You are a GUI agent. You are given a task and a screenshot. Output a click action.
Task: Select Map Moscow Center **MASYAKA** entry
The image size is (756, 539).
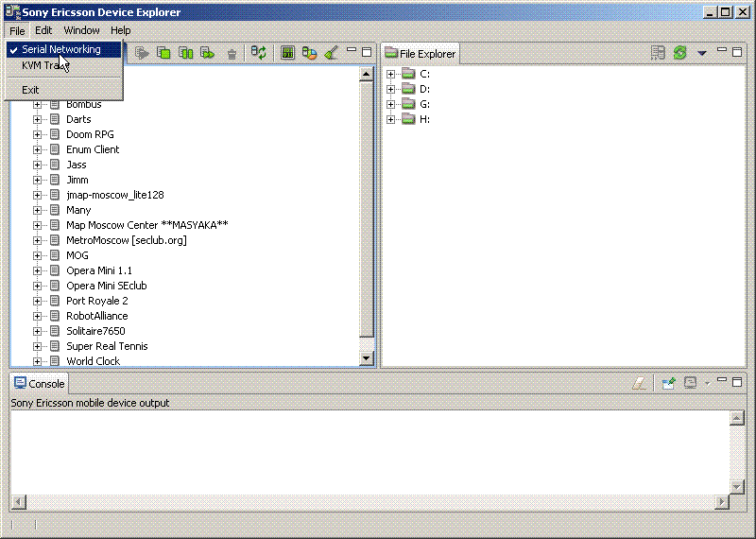[147, 225]
